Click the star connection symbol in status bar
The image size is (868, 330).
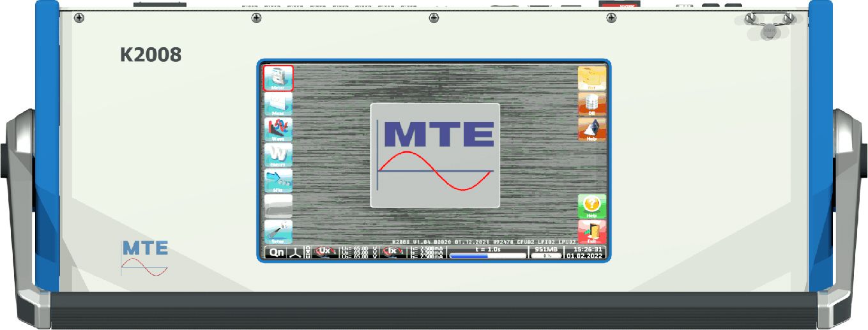pyautogui.click(x=295, y=253)
